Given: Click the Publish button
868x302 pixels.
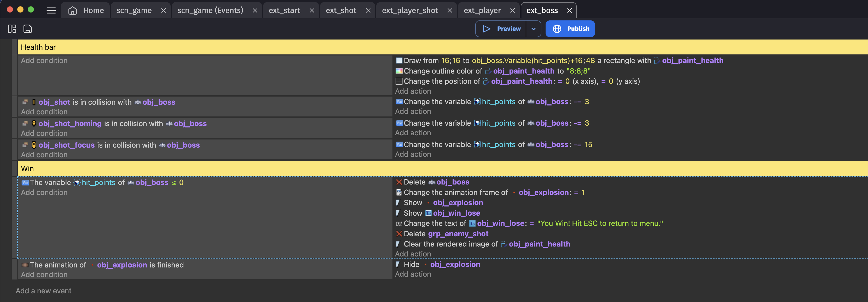Looking at the screenshot, I should [x=570, y=29].
